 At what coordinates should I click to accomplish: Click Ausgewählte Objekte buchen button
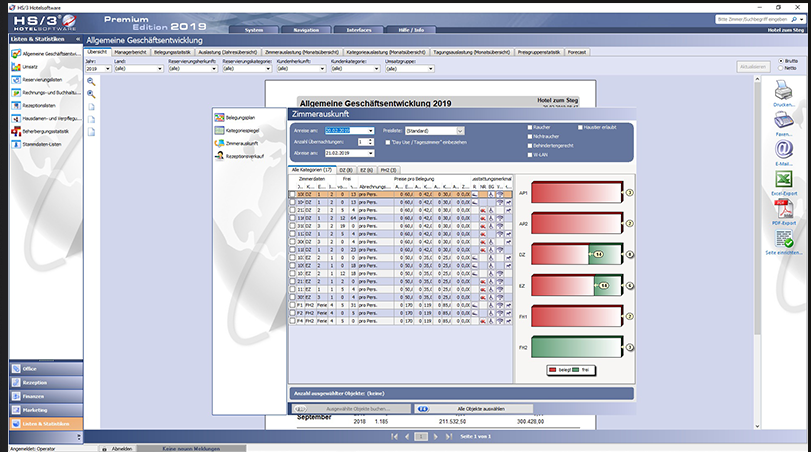[x=351, y=409]
